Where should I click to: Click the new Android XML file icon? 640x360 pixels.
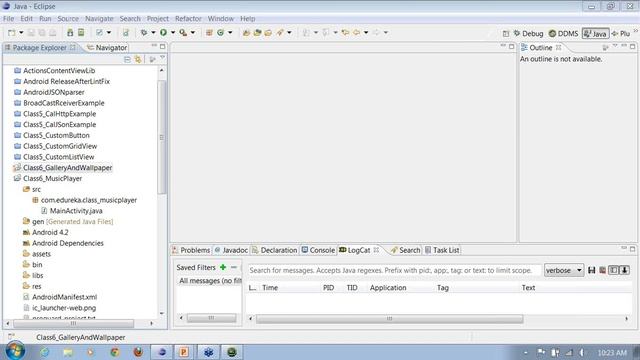pyautogui.click(x=126, y=33)
